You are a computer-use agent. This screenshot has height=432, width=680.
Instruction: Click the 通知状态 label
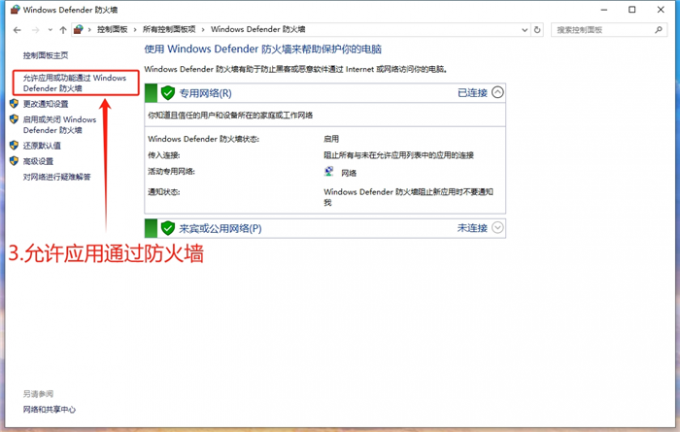click(x=164, y=192)
